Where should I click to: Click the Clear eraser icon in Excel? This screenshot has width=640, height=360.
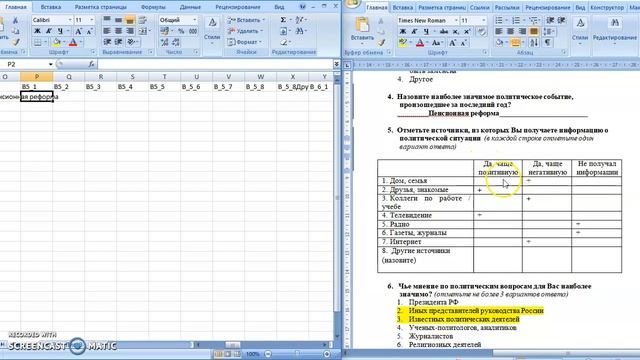[284, 42]
